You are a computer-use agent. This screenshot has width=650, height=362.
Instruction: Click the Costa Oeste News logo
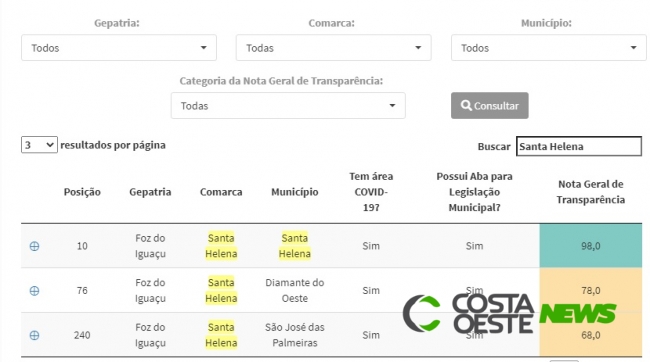pyautogui.click(x=509, y=313)
